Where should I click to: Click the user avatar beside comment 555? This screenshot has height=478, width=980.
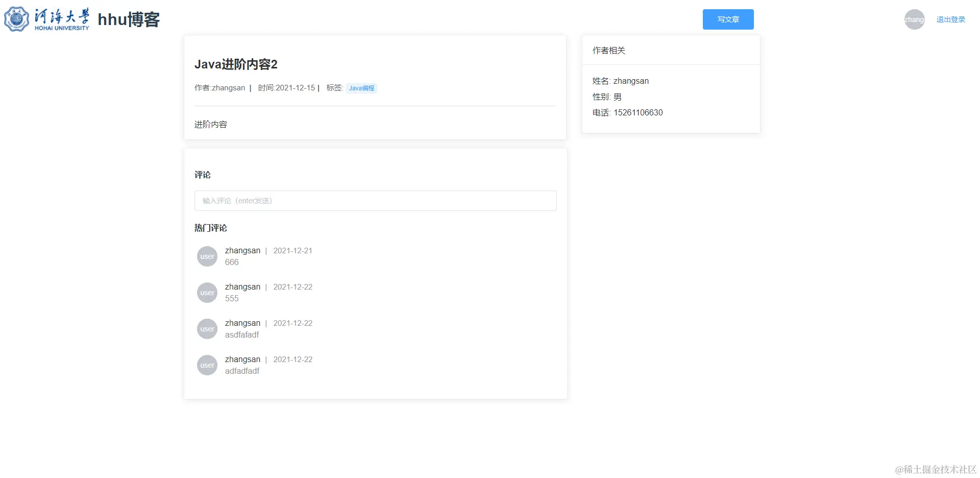tap(207, 292)
